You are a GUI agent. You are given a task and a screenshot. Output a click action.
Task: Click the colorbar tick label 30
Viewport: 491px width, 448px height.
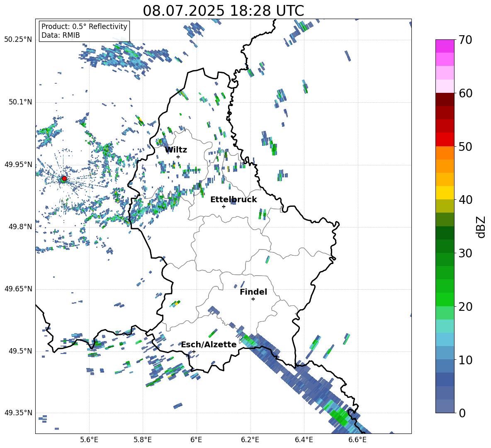465,253
